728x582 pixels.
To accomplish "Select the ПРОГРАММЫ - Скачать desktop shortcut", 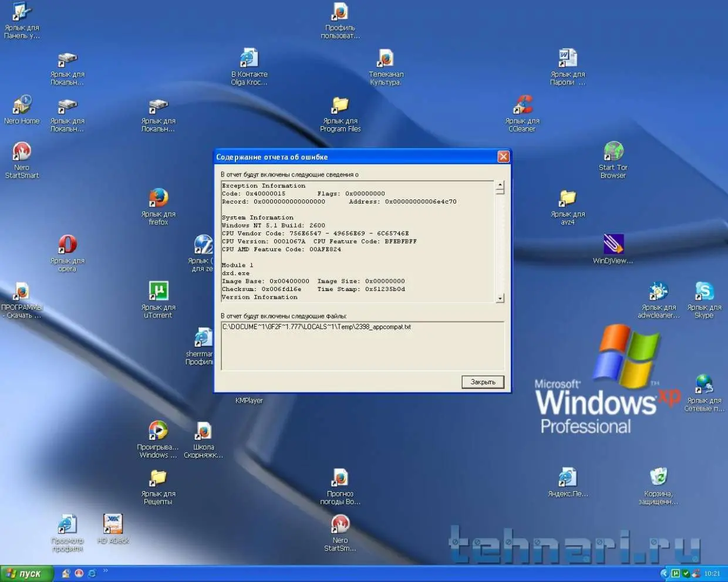I will pos(22,299).
